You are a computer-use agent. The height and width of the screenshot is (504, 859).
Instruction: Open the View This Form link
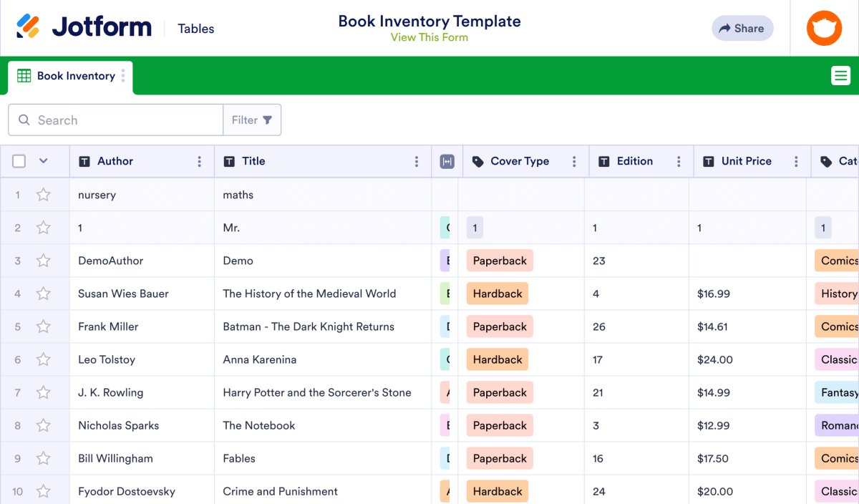coord(429,37)
